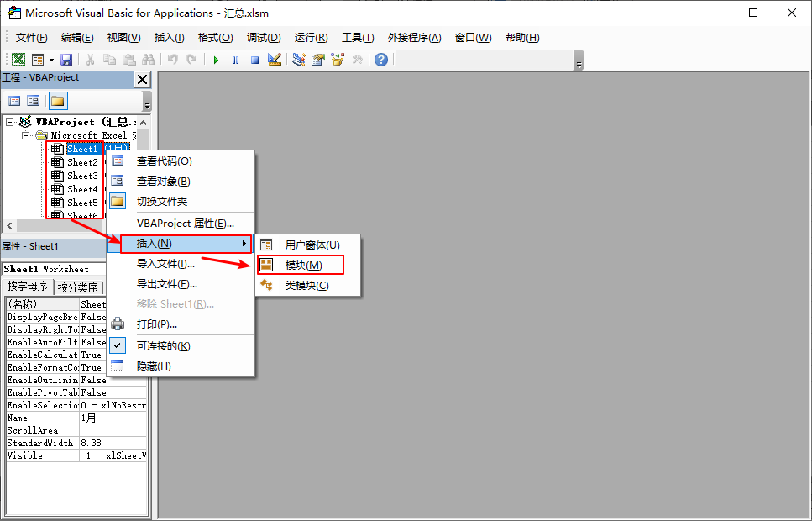Screen dimensions: 812x521
Task: Open the 运行(R) menu
Action: click(x=312, y=38)
